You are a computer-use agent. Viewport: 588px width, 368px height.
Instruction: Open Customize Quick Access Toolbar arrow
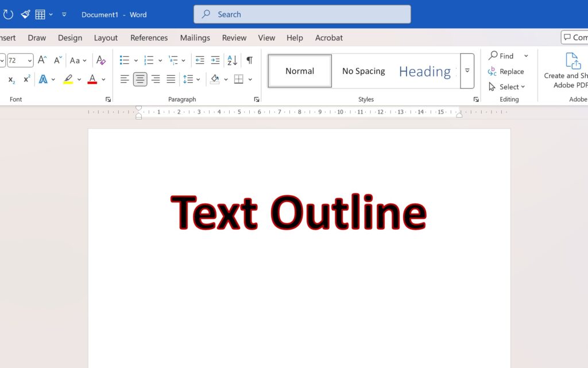point(64,14)
